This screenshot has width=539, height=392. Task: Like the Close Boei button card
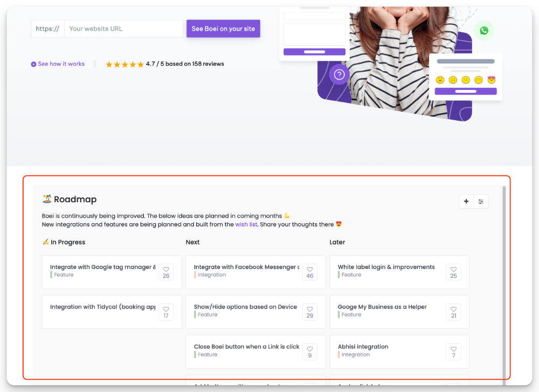click(310, 352)
